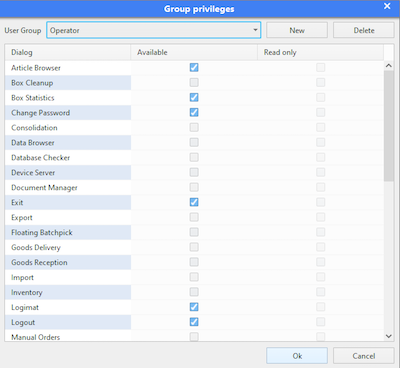Select the Document Manager row label
This screenshot has width=400, height=368.
click(x=44, y=188)
